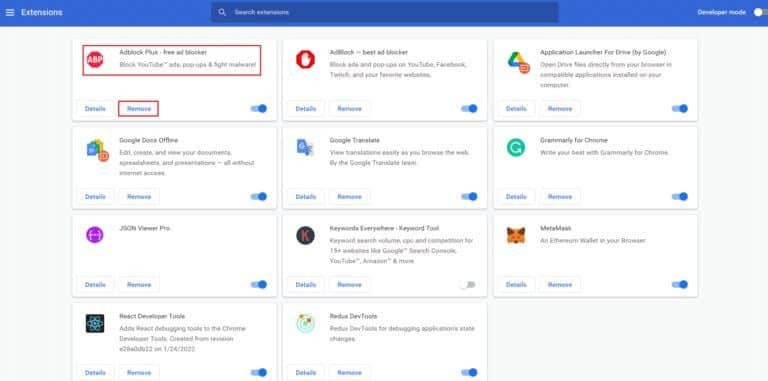This screenshot has width=768, height=381.
Task: Click the Google Docs Offline icon
Action: [97, 150]
